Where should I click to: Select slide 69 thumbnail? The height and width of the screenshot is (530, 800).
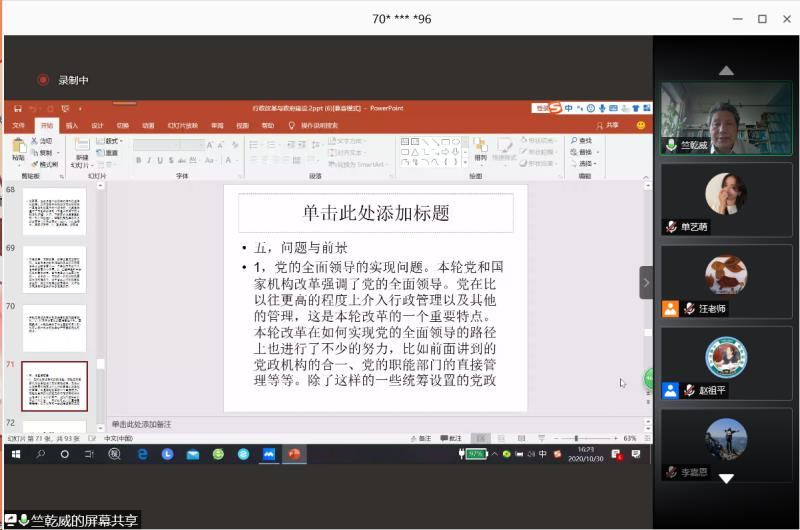point(54,269)
